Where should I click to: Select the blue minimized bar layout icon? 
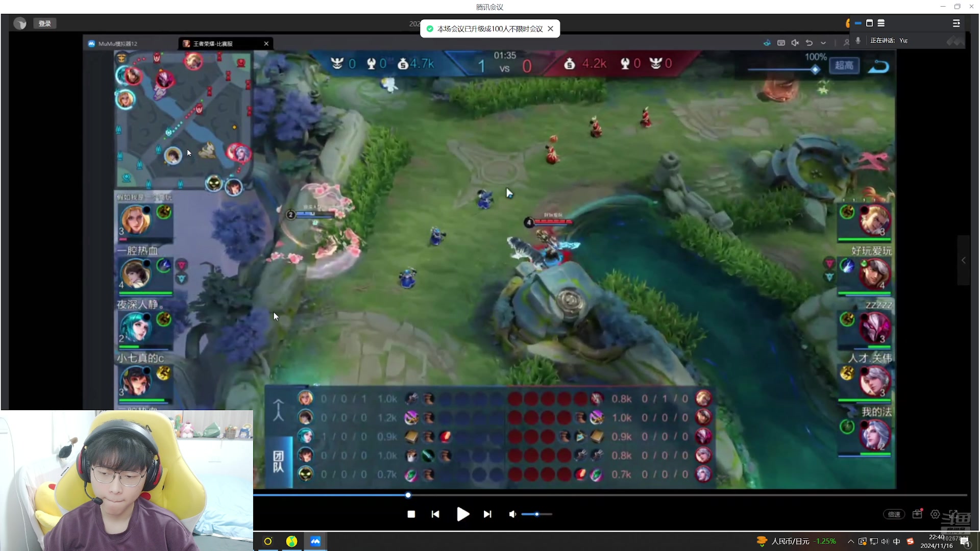[858, 23]
